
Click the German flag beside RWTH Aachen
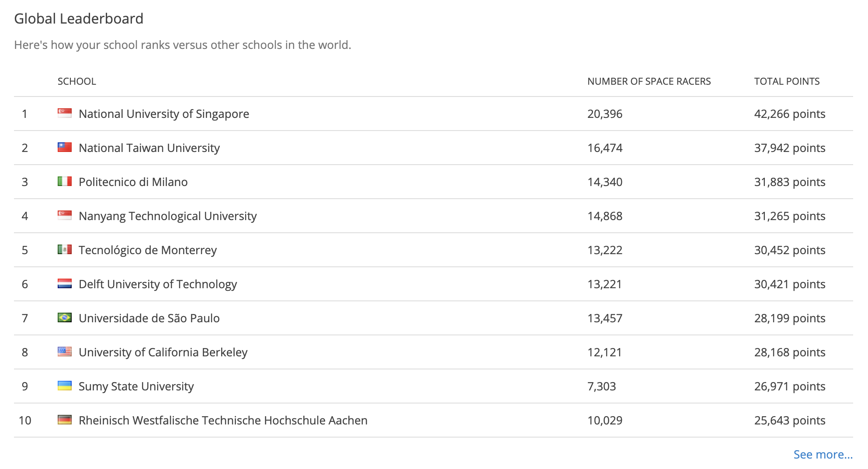65,420
